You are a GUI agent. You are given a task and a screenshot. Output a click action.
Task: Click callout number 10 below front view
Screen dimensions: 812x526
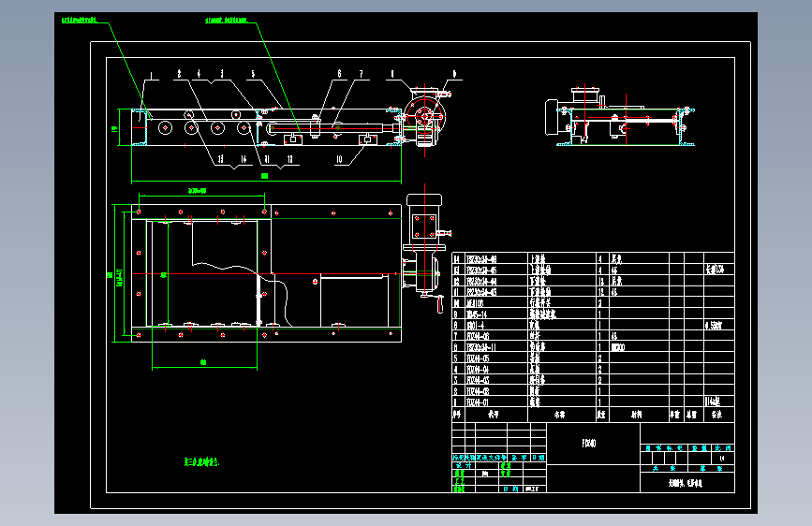[x=339, y=159]
